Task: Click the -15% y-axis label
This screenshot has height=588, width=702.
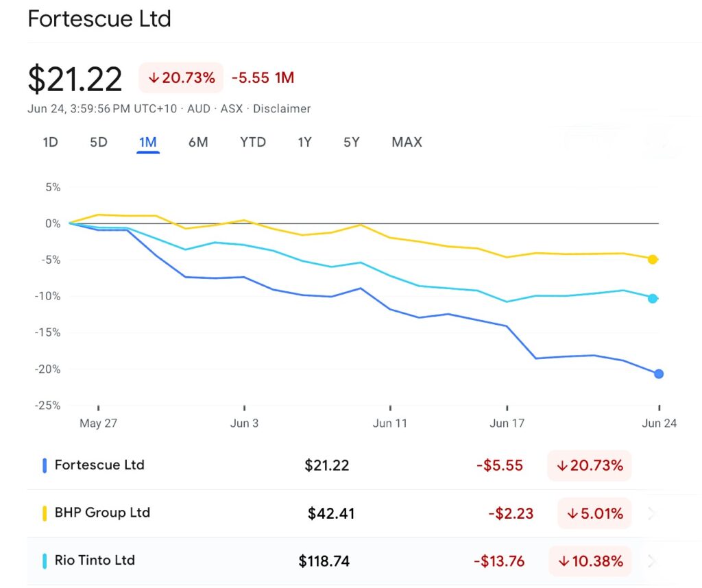Action: click(48, 332)
